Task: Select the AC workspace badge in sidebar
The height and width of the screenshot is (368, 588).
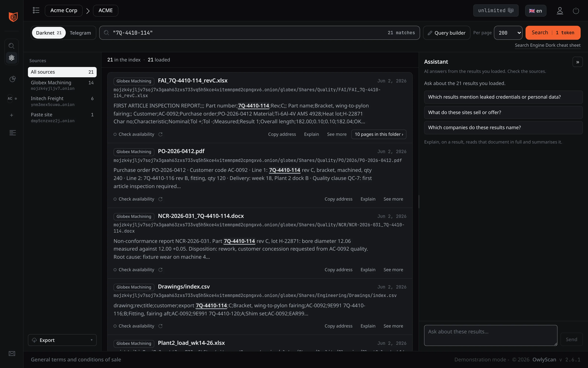Action: pyautogui.click(x=10, y=99)
